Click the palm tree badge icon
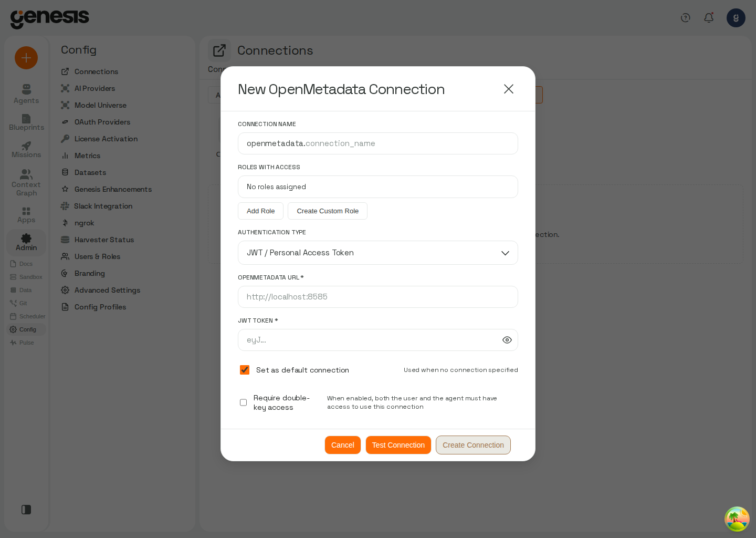Viewport: 756px width, 538px height. [737, 519]
